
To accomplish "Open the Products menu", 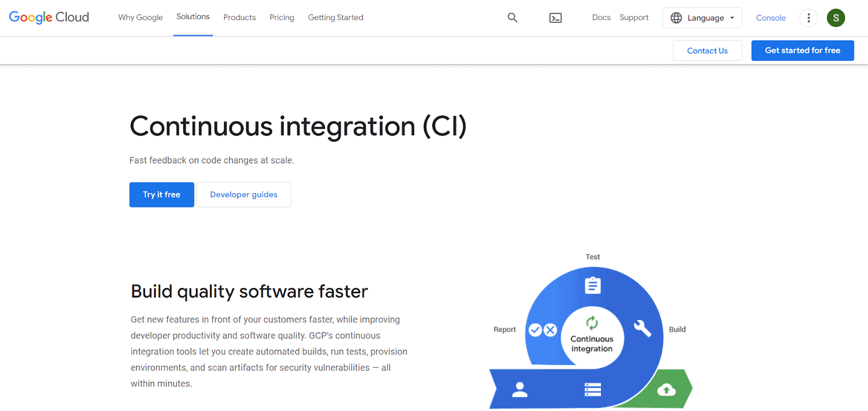I will click(x=239, y=17).
